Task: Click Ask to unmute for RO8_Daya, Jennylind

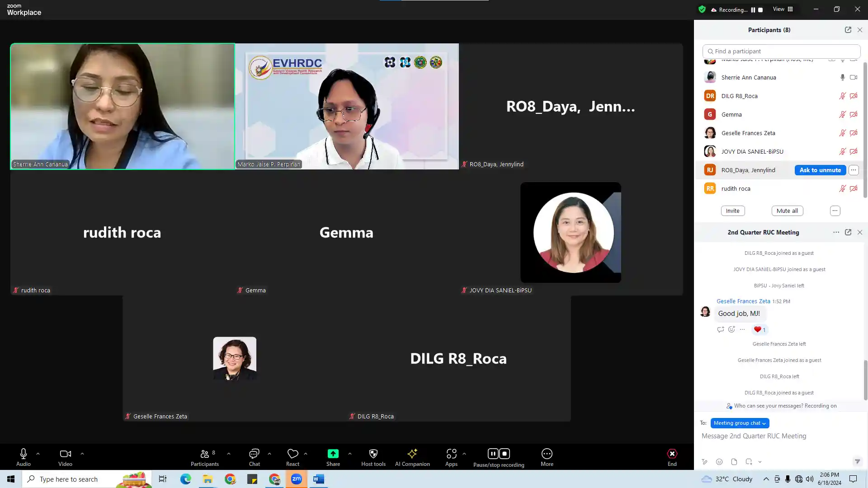Action: click(x=820, y=170)
